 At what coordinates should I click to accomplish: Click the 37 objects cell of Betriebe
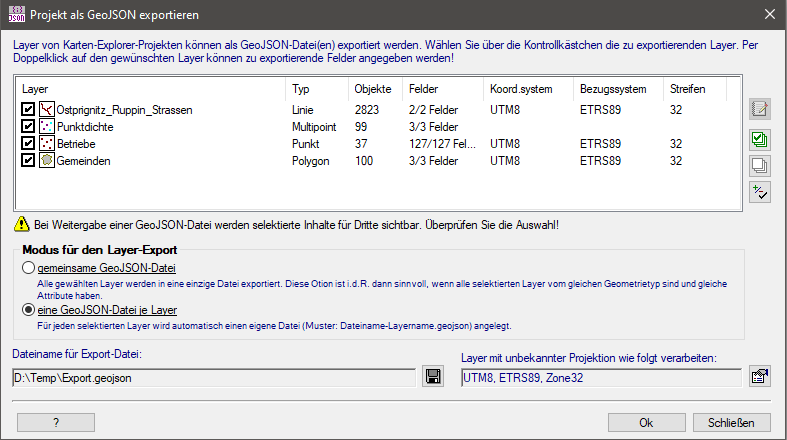pos(361,144)
